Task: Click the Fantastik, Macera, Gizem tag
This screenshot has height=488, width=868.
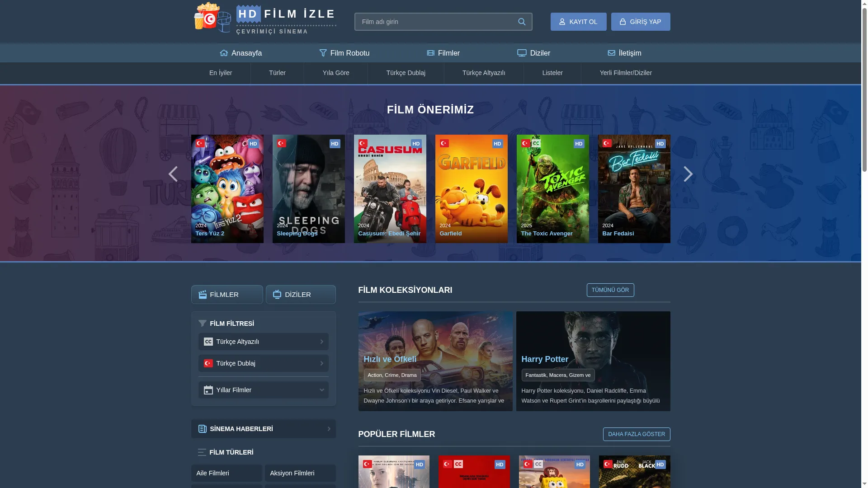Action: 558,375
